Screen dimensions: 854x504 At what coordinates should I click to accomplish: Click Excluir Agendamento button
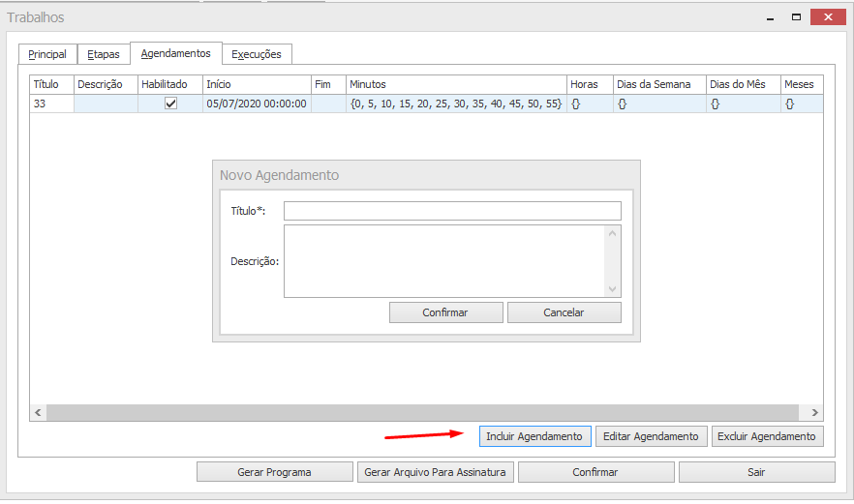pyautogui.click(x=767, y=436)
